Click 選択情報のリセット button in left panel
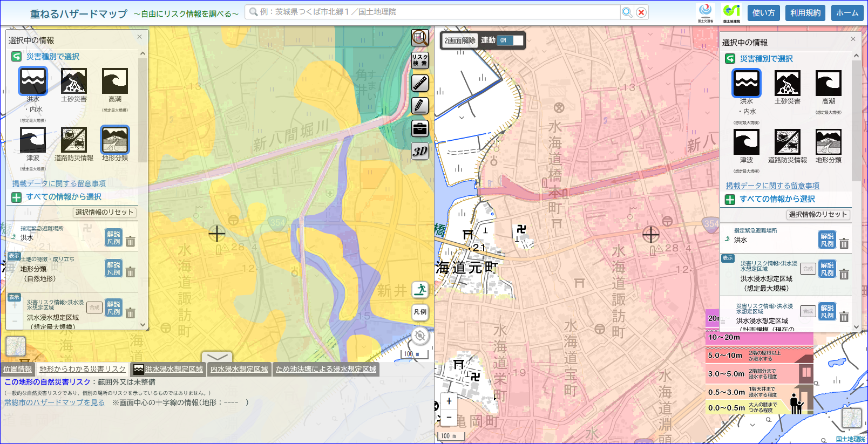Viewport: 868px width, 444px height. [104, 213]
